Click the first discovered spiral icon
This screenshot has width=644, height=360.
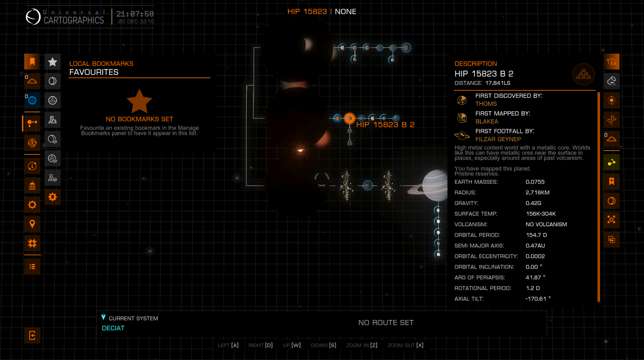click(x=462, y=100)
